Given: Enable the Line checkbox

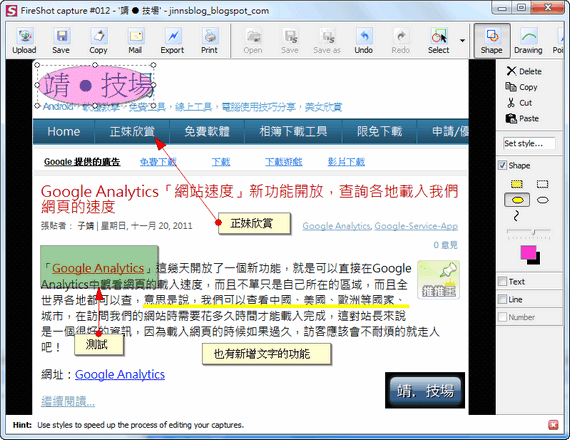Looking at the screenshot, I should coord(502,299).
